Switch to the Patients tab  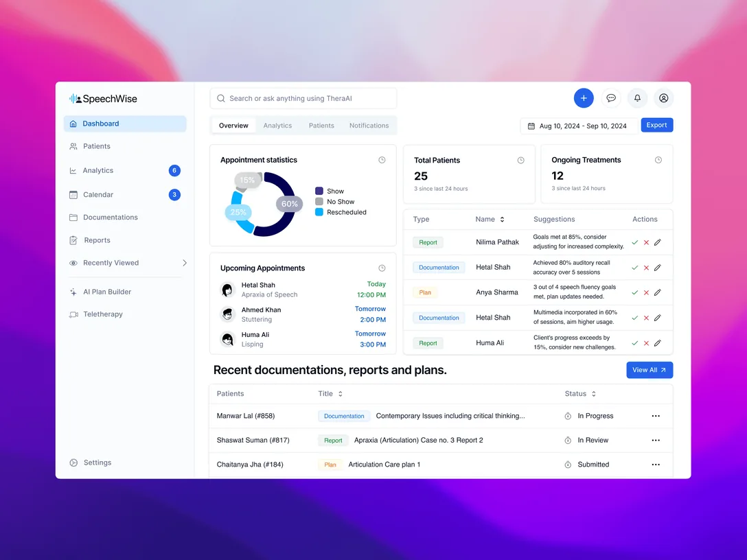pos(321,125)
